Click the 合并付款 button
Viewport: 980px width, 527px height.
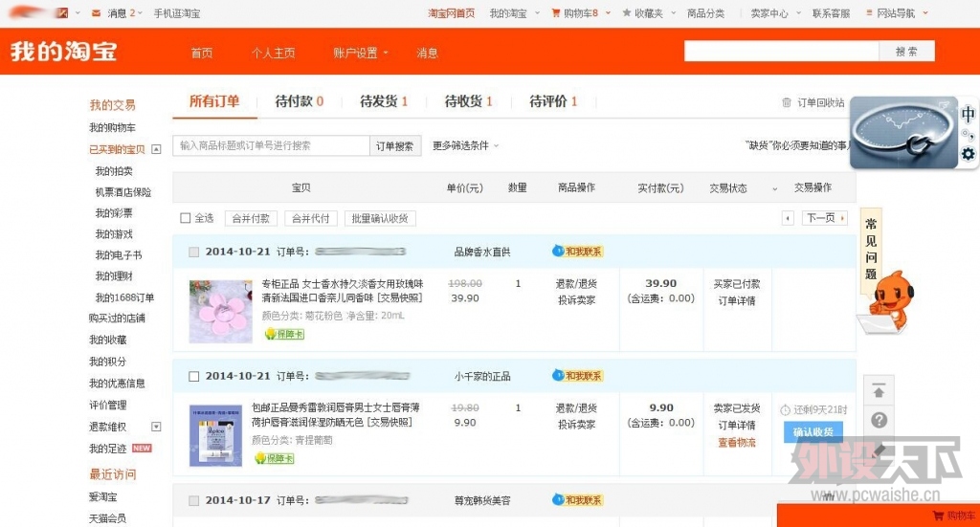251,218
